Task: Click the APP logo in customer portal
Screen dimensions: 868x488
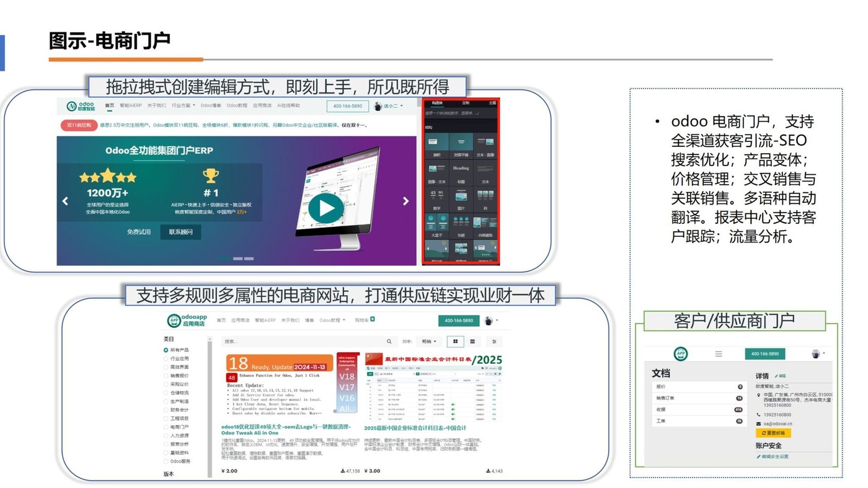Action: (x=681, y=353)
